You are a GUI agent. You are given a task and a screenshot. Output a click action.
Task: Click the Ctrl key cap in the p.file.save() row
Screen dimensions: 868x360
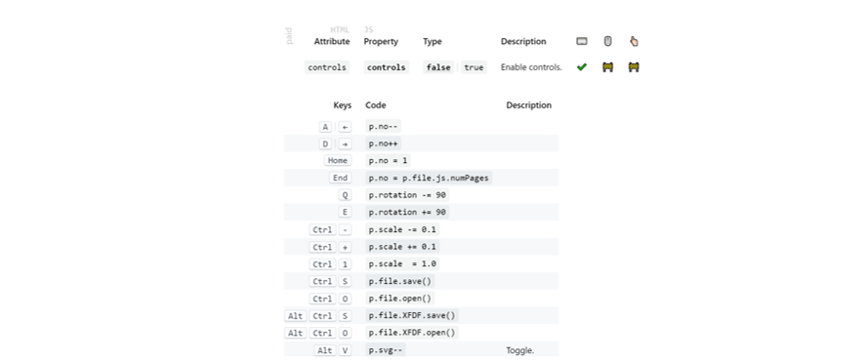322,282
